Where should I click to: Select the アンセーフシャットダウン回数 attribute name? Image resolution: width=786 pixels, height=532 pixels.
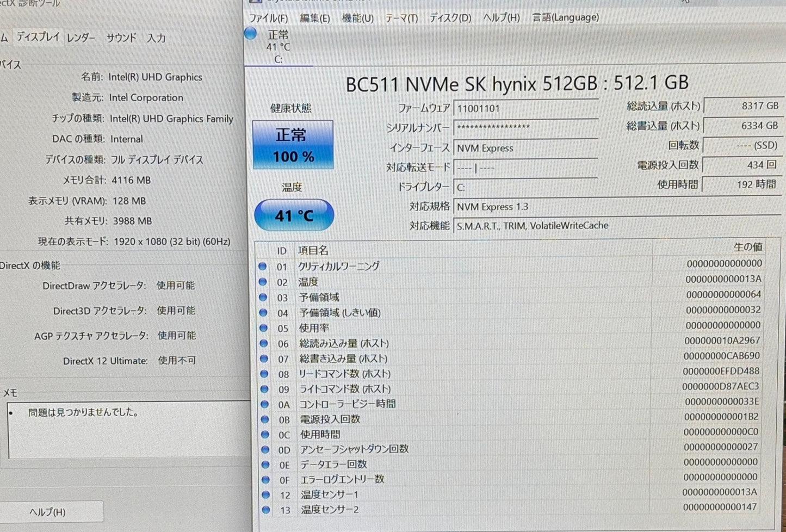click(x=354, y=449)
